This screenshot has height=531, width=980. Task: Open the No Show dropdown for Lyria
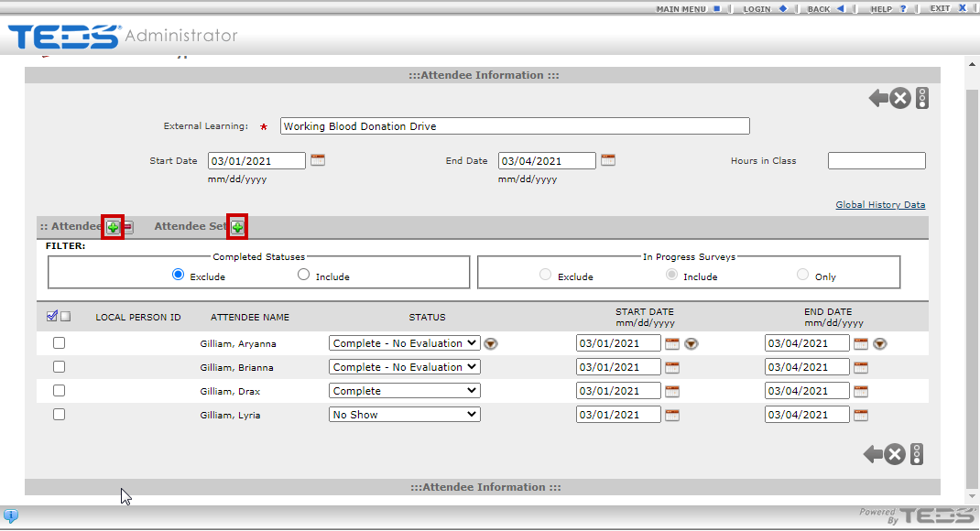pyautogui.click(x=404, y=415)
